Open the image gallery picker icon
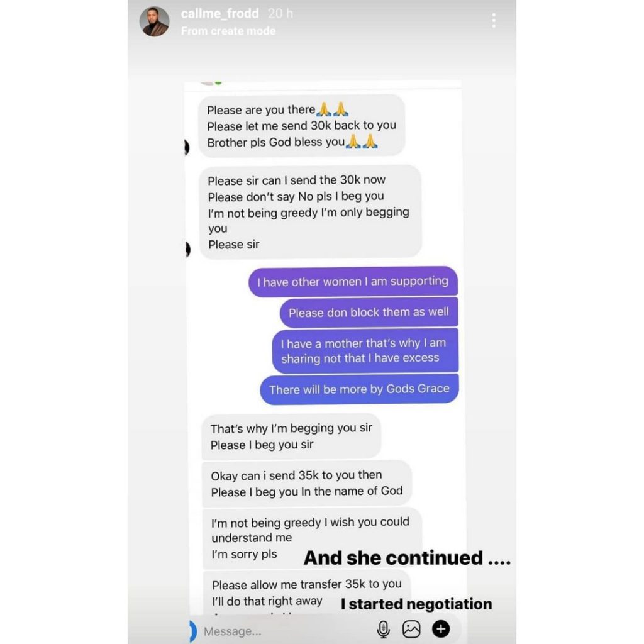Image resolution: width=644 pixels, height=644 pixels. point(411,629)
